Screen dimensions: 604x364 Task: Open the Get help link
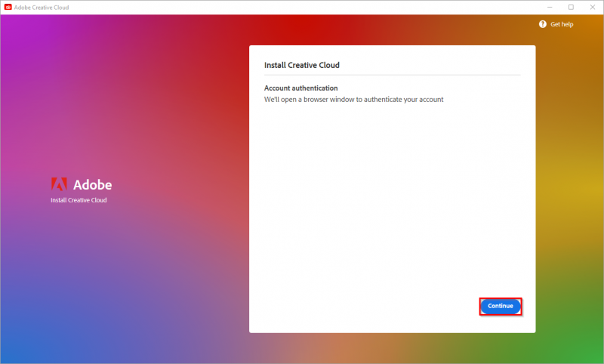click(562, 24)
